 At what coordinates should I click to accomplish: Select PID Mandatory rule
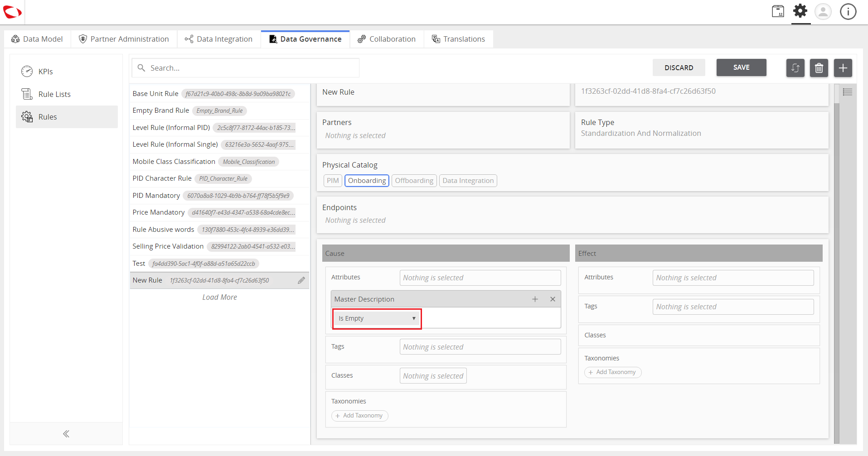pos(219,196)
